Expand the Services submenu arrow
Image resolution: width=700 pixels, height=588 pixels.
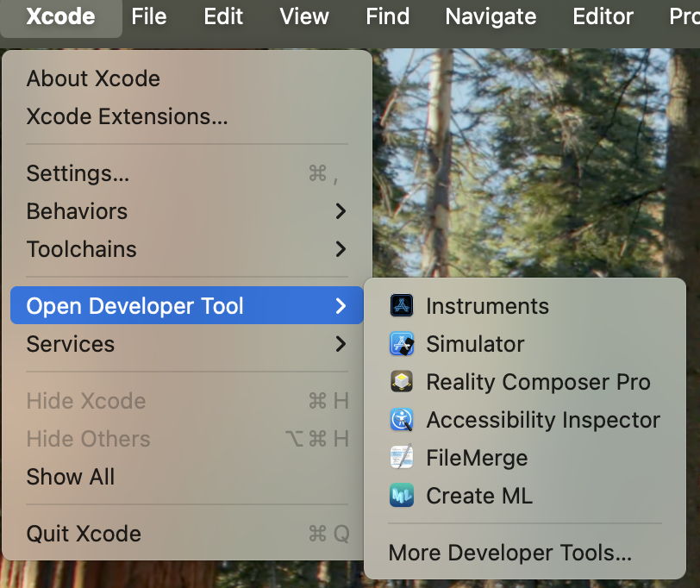point(341,344)
